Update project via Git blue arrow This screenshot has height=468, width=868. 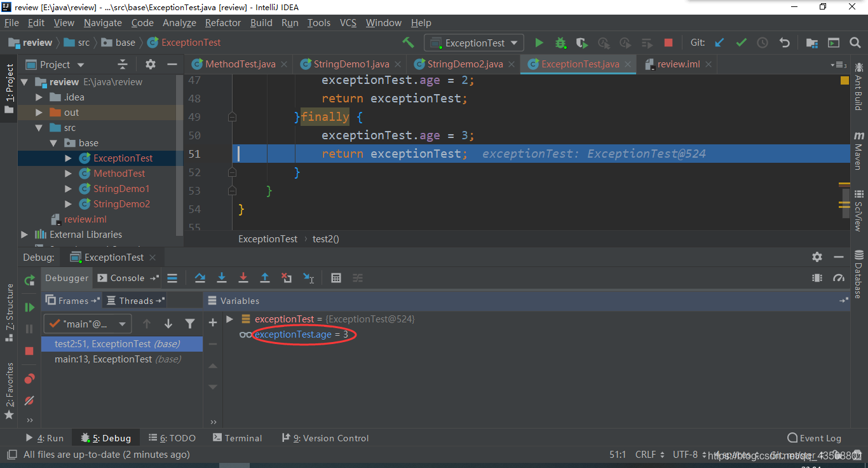point(719,43)
